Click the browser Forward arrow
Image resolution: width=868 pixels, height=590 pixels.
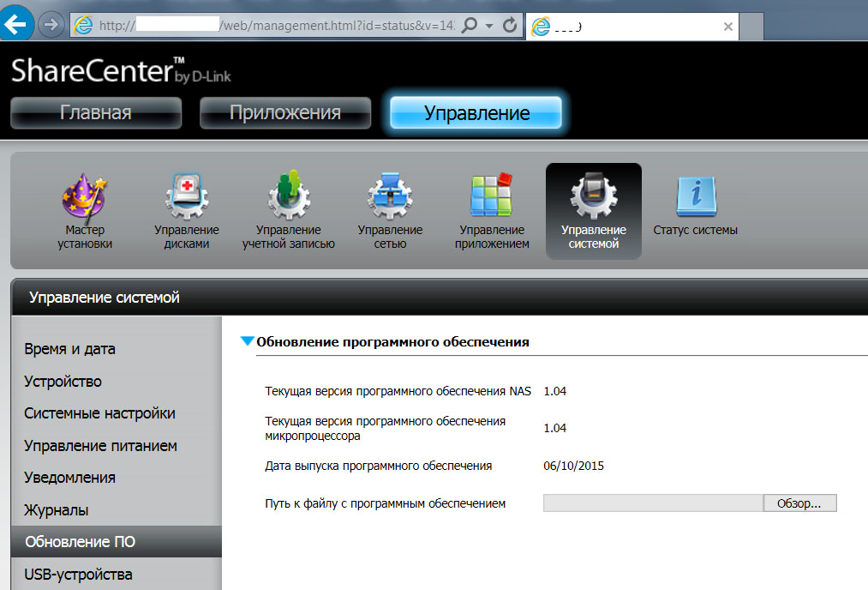click(51, 25)
